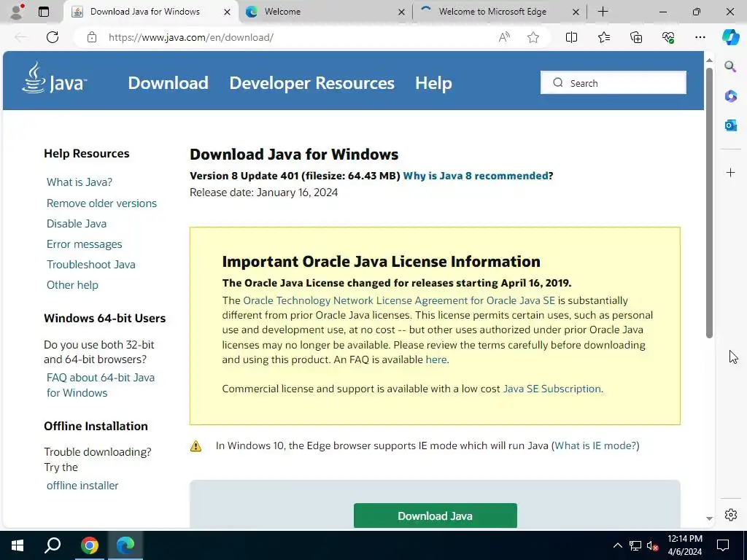Open the Edge profile icon

point(18,12)
